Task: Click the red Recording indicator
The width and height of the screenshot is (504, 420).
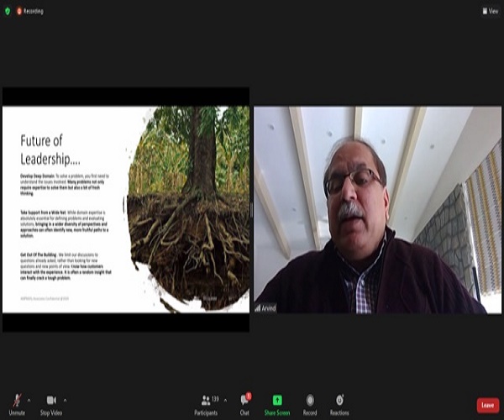Action: pyautogui.click(x=30, y=11)
